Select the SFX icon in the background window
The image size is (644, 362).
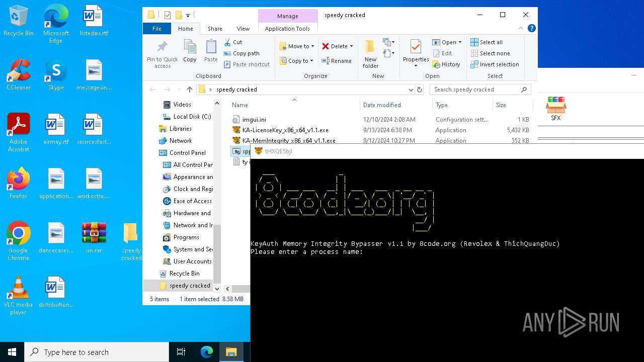555,109
